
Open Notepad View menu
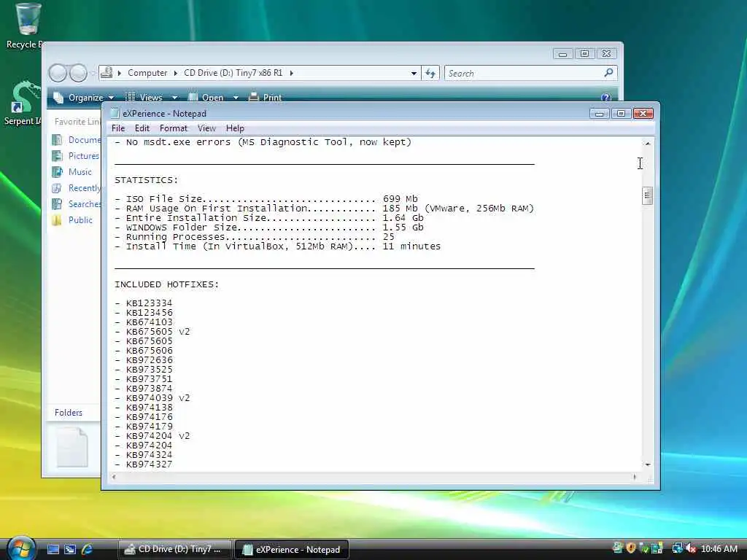coord(206,128)
